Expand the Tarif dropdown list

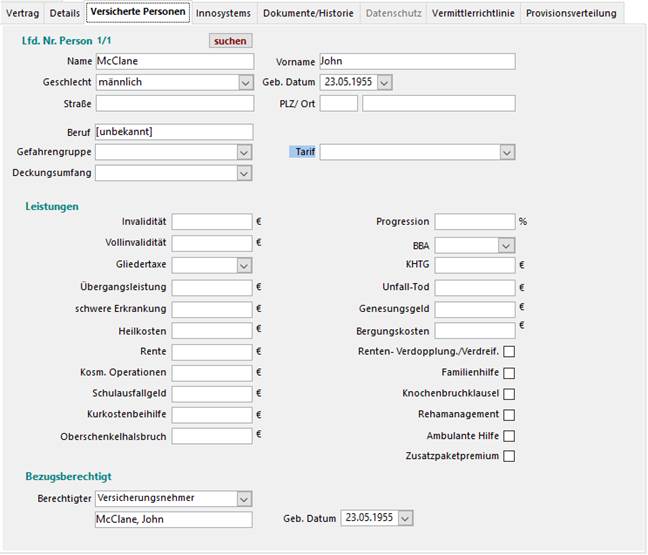tap(507, 152)
